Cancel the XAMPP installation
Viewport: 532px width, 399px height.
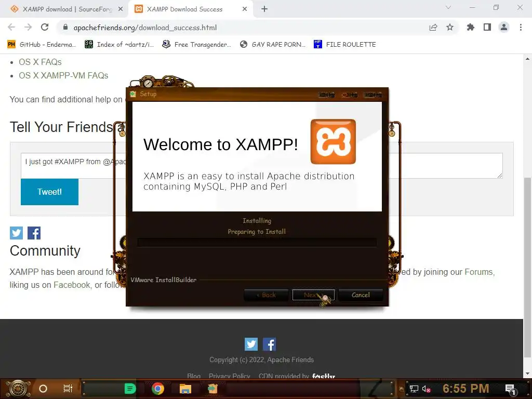(x=361, y=295)
